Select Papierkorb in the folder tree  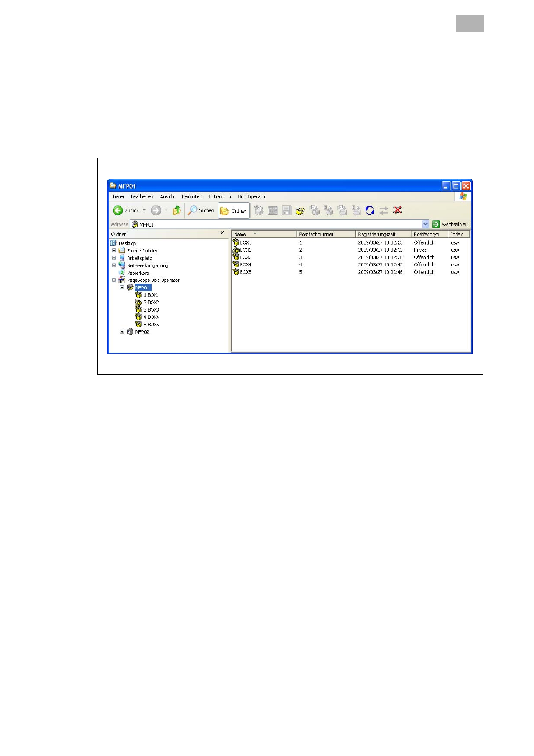(x=138, y=273)
